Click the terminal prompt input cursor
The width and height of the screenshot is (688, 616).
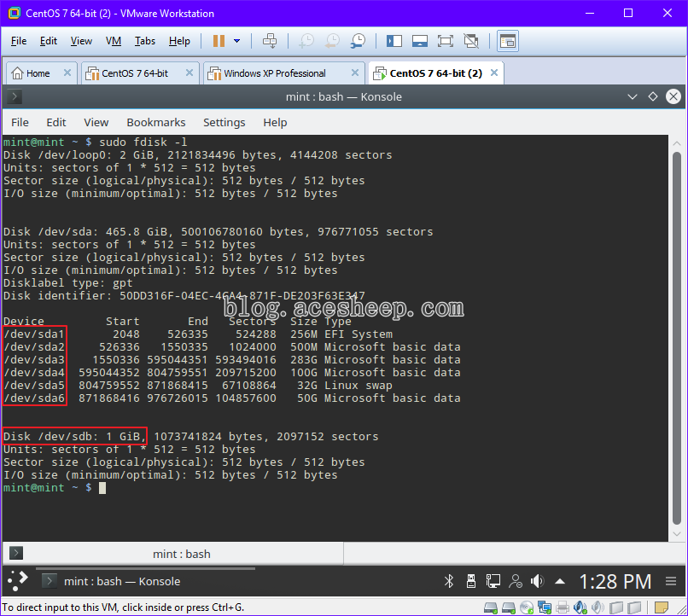click(102, 488)
